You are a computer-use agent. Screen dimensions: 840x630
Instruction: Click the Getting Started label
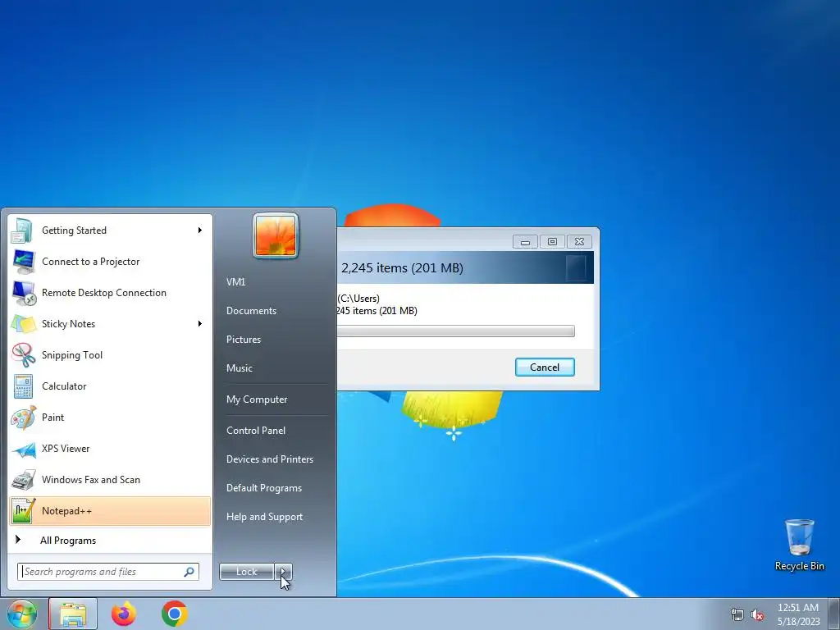pos(74,231)
